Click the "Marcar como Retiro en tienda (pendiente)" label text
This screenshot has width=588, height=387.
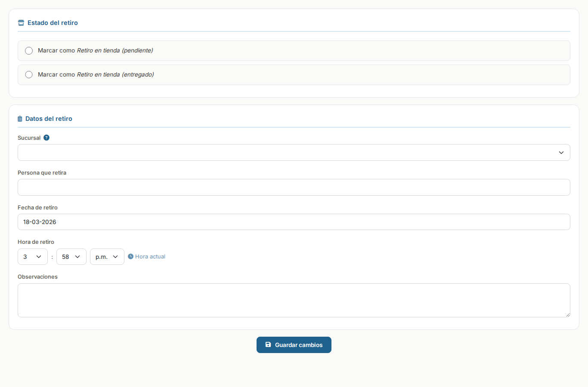click(95, 51)
